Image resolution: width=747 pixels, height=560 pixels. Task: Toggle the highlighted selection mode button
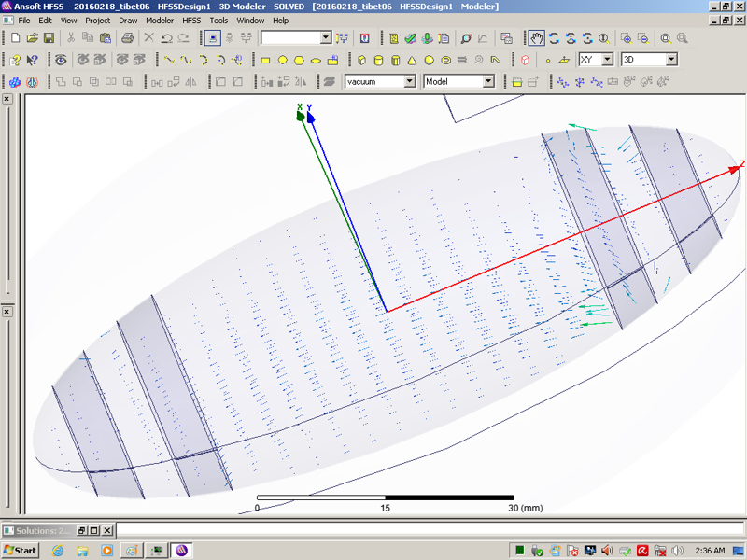click(x=213, y=38)
